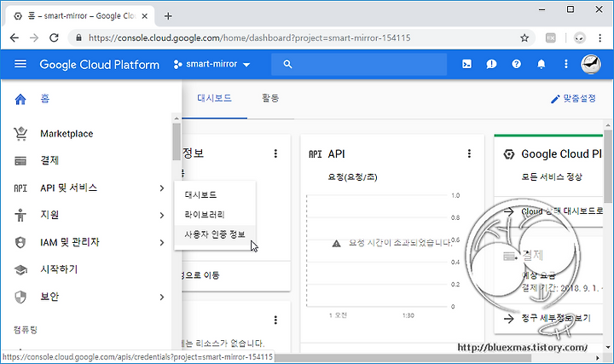Open 결제 in the sidebar
The width and height of the screenshot is (614, 364).
(x=49, y=160)
